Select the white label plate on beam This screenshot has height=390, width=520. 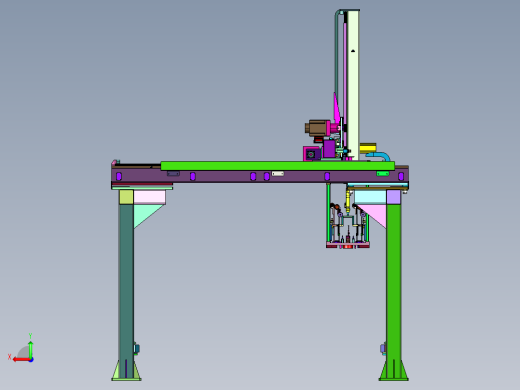[x=278, y=174]
